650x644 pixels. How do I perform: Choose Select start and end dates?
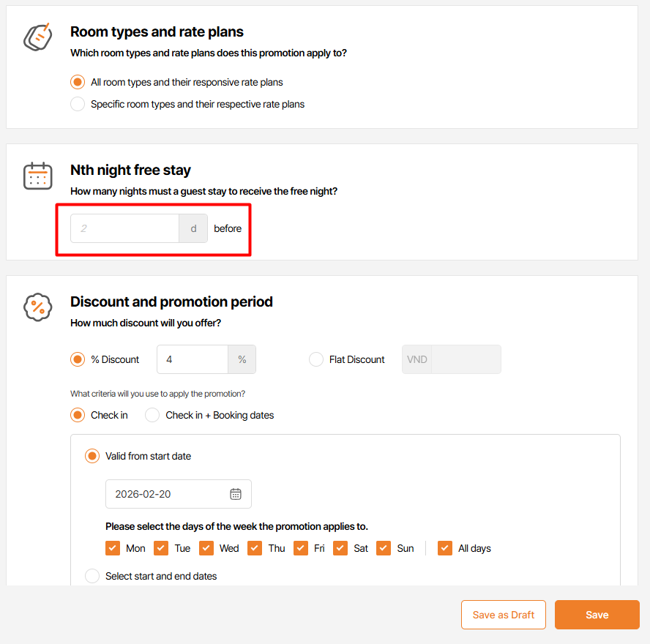(x=92, y=576)
